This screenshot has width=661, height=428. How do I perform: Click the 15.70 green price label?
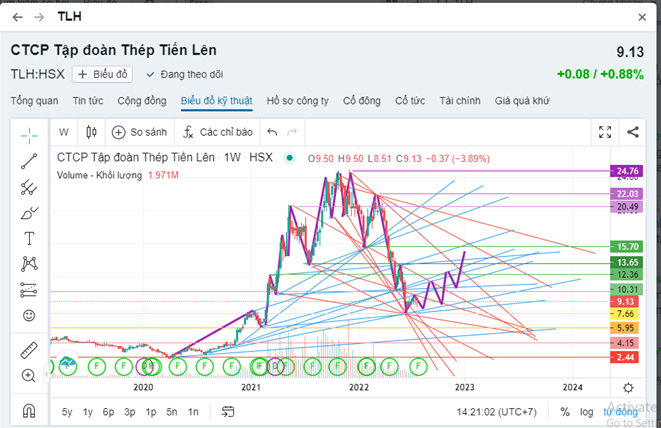pos(627,247)
